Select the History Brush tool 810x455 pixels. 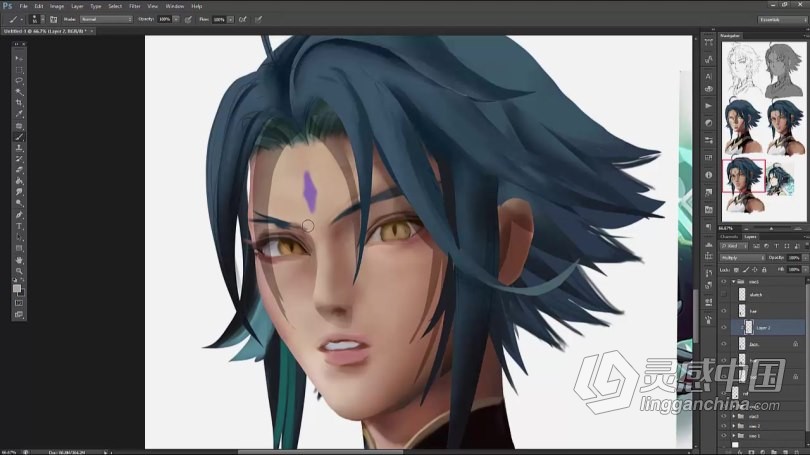click(x=19, y=159)
